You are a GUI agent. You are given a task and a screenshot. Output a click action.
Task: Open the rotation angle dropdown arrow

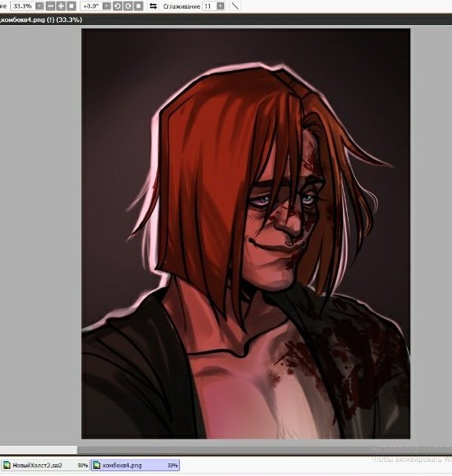pos(106,6)
